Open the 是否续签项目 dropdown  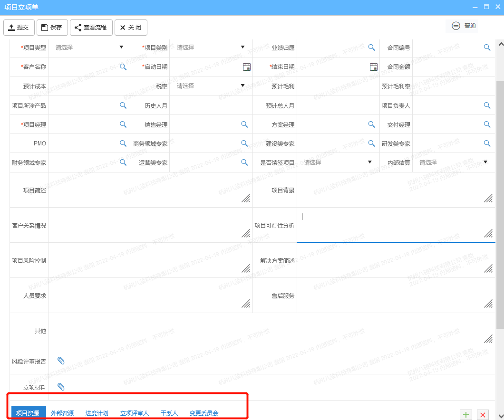tap(370, 162)
